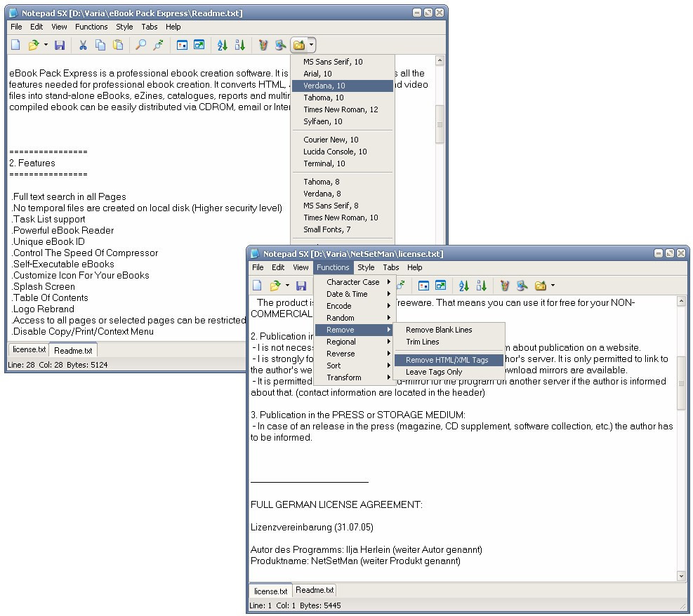Click document sort arrow icon in Readme window
693x616 pixels.
click(x=240, y=45)
